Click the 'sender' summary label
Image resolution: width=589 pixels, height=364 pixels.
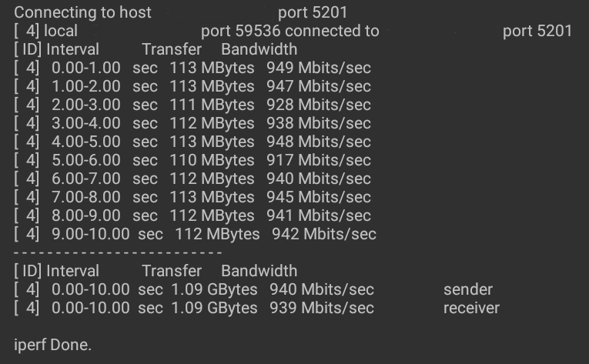(x=468, y=289)
